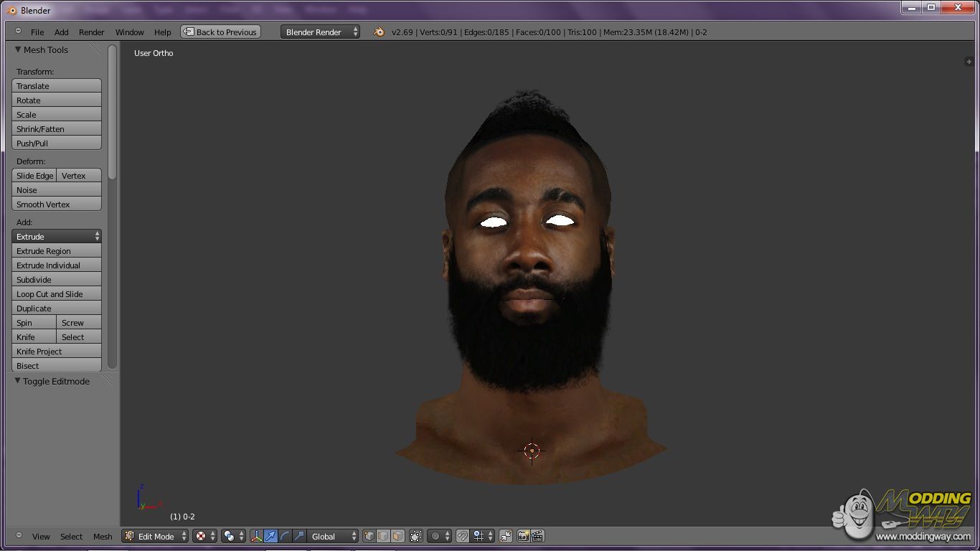Select the scale manipulator icon
This screenshot has height=551, width=980.
299,536
